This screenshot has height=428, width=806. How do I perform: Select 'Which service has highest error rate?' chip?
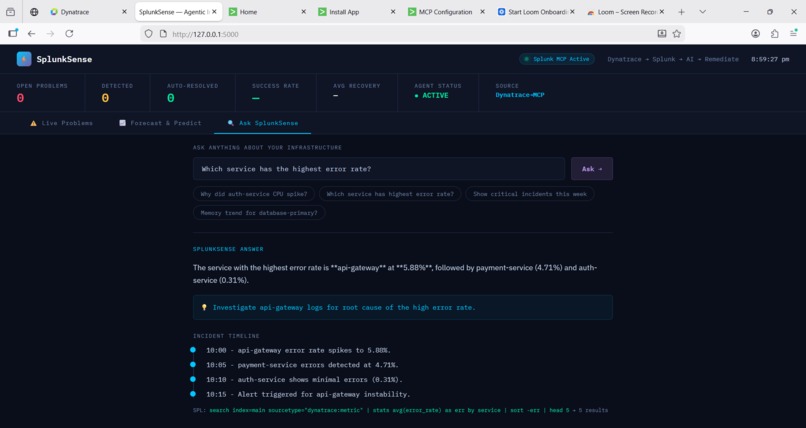tap(390, 194)
